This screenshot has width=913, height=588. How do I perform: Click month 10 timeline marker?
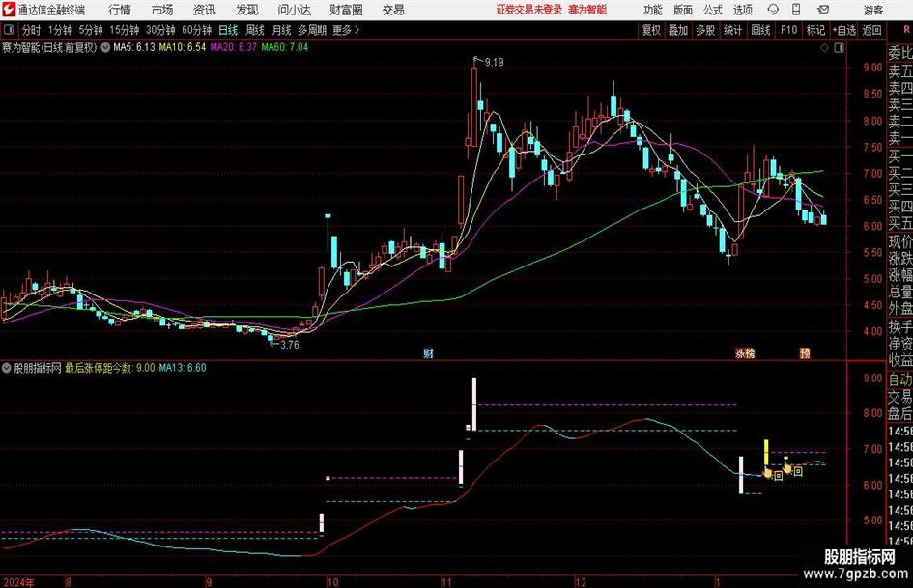tap(332, 582)
